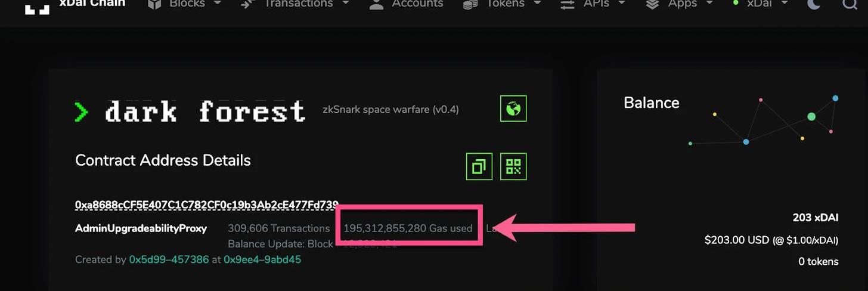Show the address QR code icon
Screen dimensions: 868x291
(x=513, y=166)
